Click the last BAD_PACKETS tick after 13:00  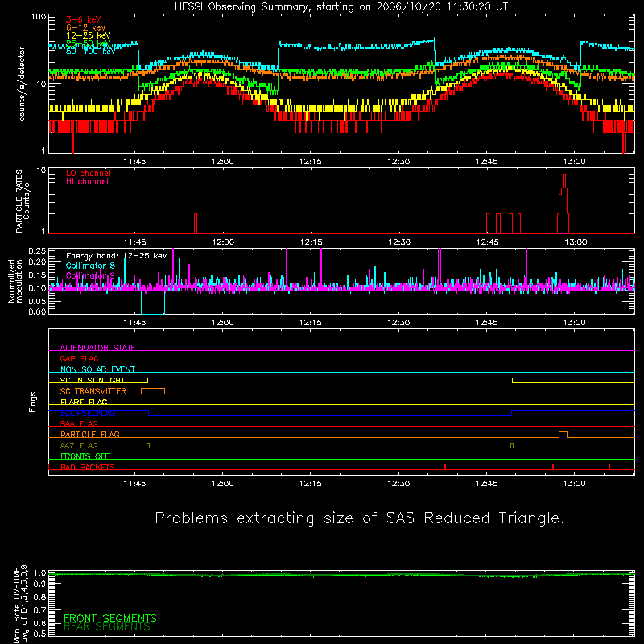pyautogui.click(x=609, y=467)
